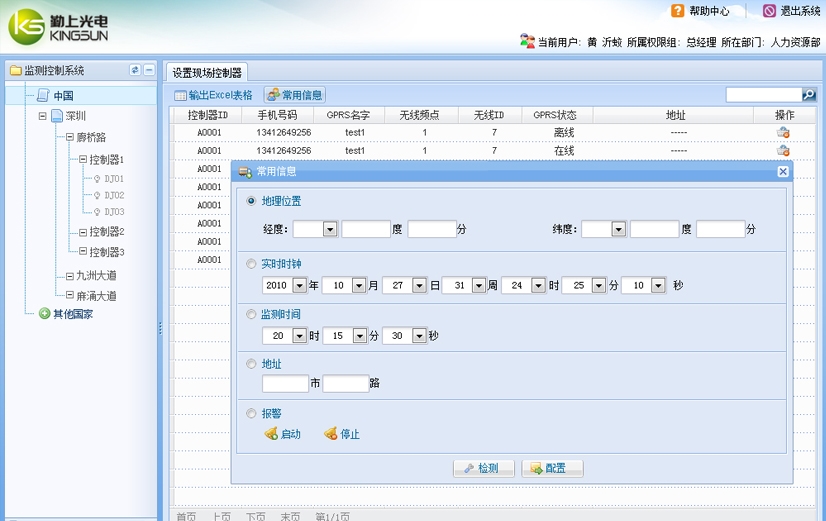Click the Export Excel table (输出Excel表格) icon

tap(180, 96)
